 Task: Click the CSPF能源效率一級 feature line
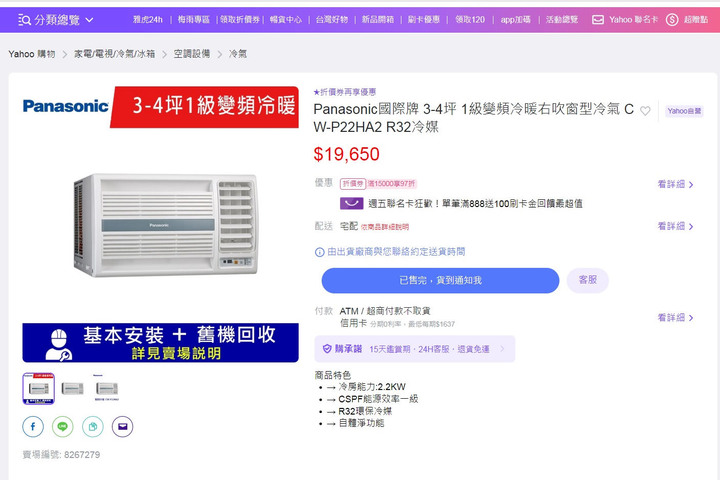(x=378, y=399)
